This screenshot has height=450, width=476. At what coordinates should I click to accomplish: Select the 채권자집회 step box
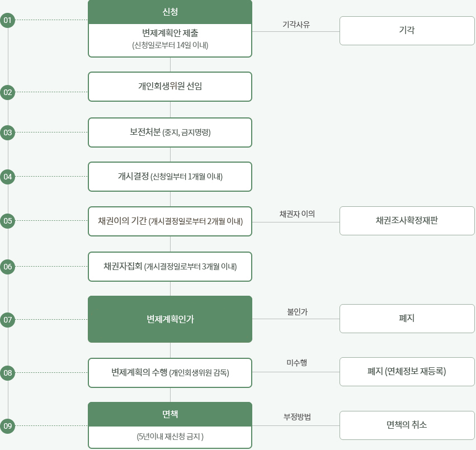170,267
